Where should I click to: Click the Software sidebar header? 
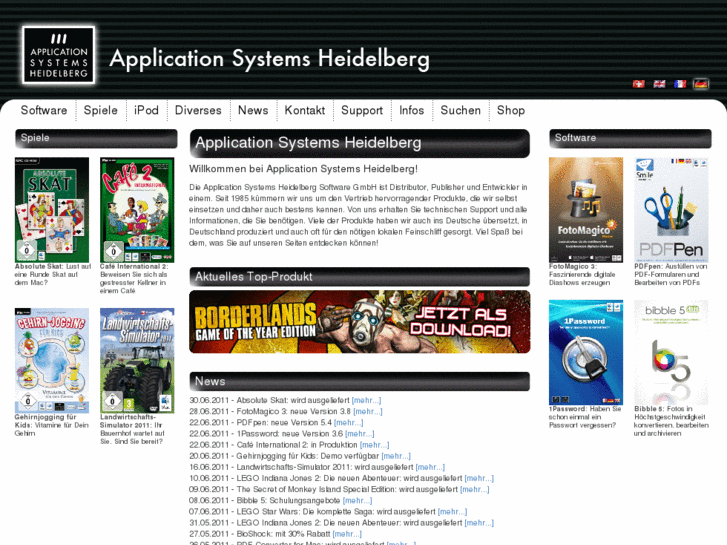tap(630, 138)
